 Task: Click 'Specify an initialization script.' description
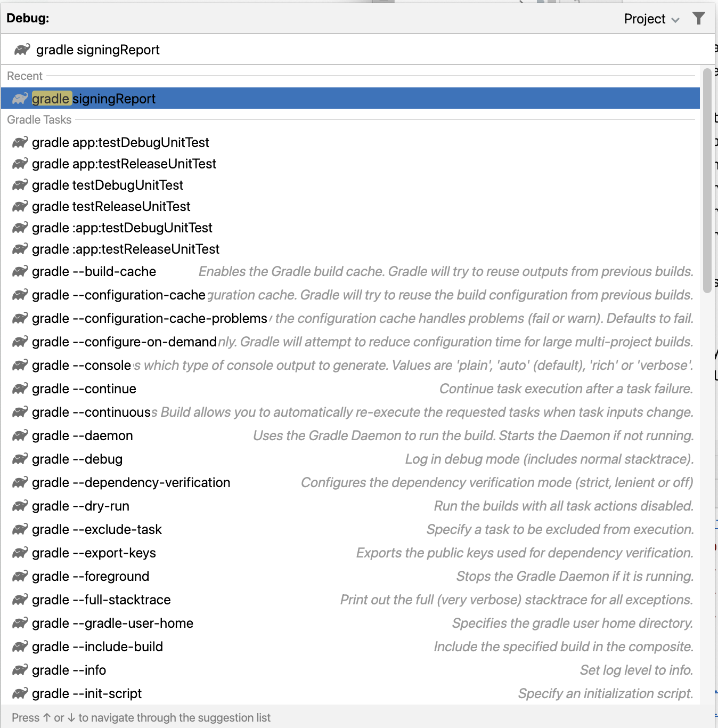tap(606, 693)
